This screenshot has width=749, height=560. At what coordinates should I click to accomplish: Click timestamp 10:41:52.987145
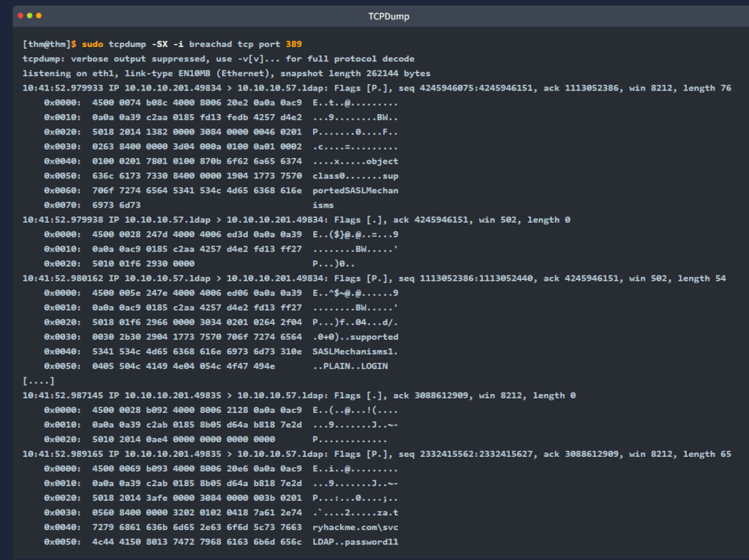(x=63, y=396)
